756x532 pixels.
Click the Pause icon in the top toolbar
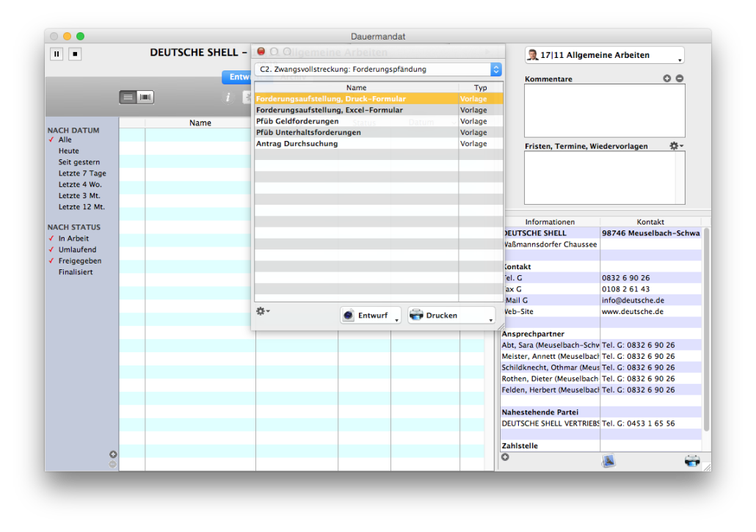point(57,54)
